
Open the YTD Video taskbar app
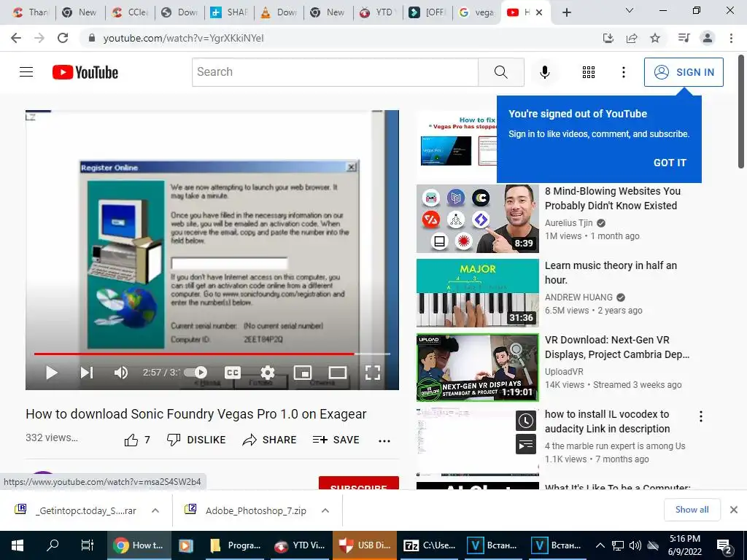click(x=300, y=545)
